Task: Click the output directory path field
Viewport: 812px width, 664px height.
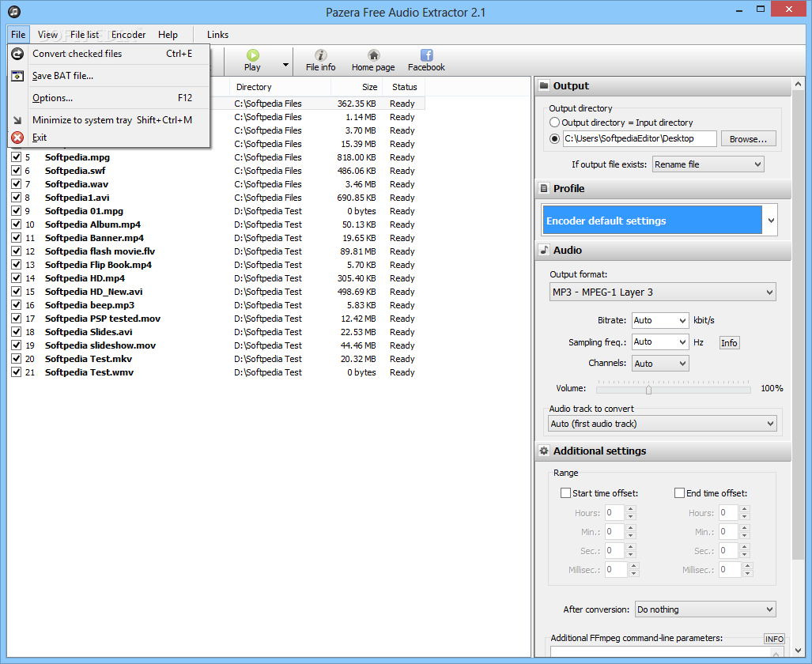Action: coord(640,139)
